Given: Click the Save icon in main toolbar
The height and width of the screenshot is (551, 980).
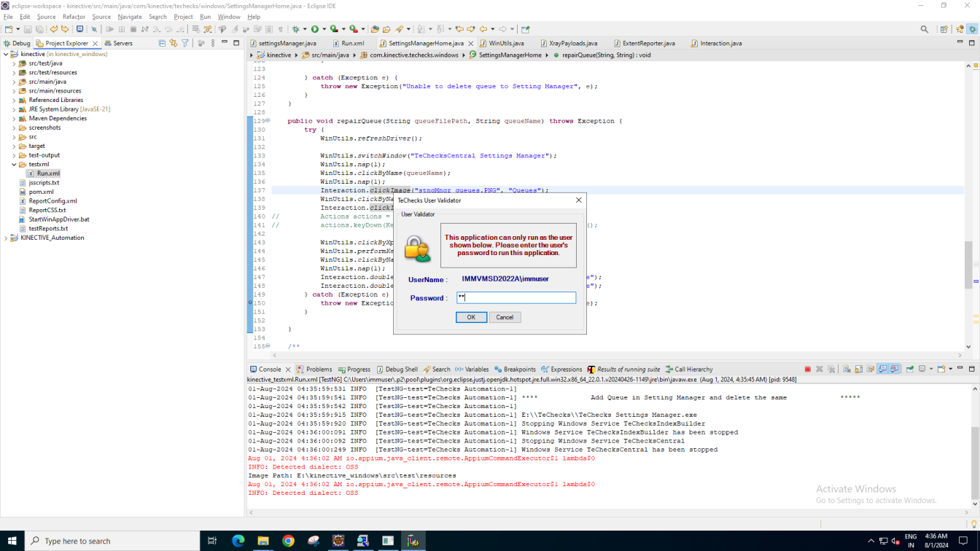Looking at the screenshot, I should [x=28, y=29].
